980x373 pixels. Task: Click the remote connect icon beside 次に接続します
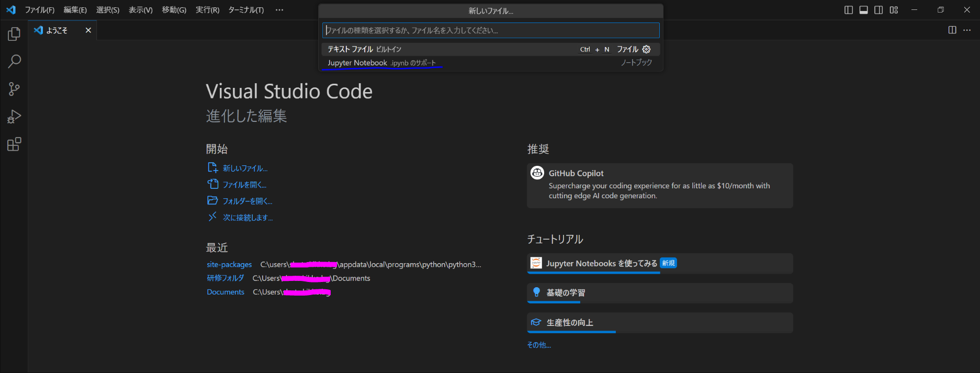click(212, 217)
